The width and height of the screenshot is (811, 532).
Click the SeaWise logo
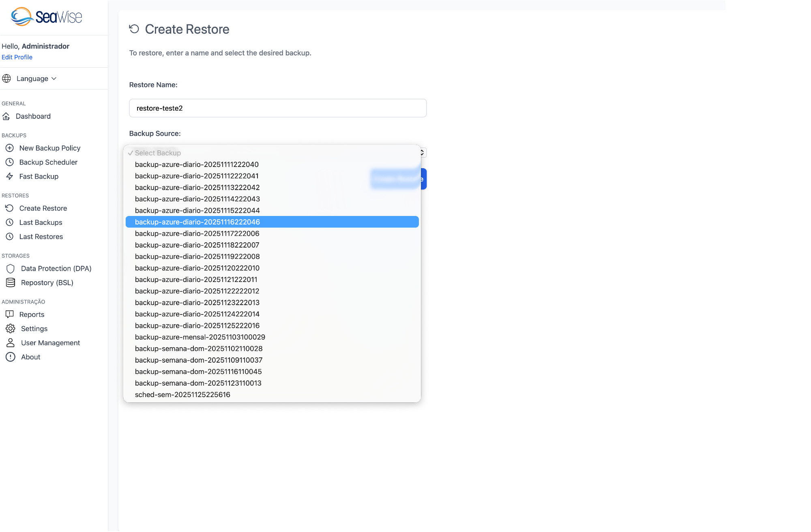tap(47, 17)
